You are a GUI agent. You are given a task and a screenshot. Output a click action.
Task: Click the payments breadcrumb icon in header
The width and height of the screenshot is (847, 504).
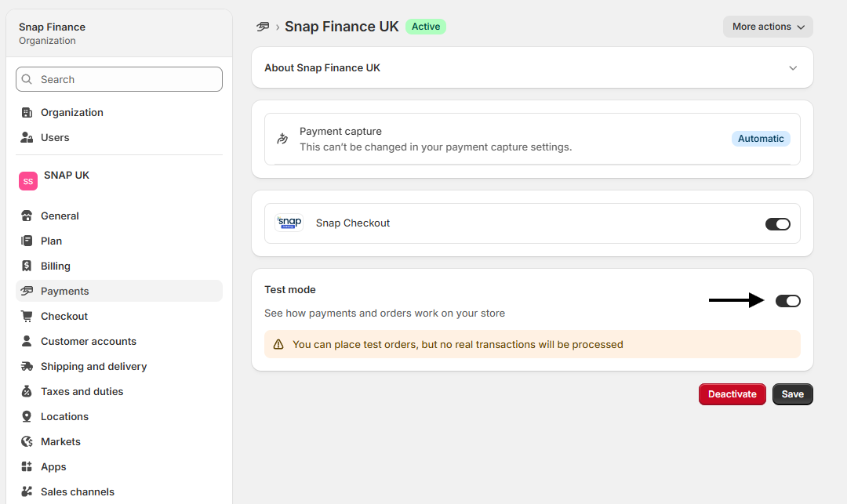pyautogui.click(x=263, y=27)
